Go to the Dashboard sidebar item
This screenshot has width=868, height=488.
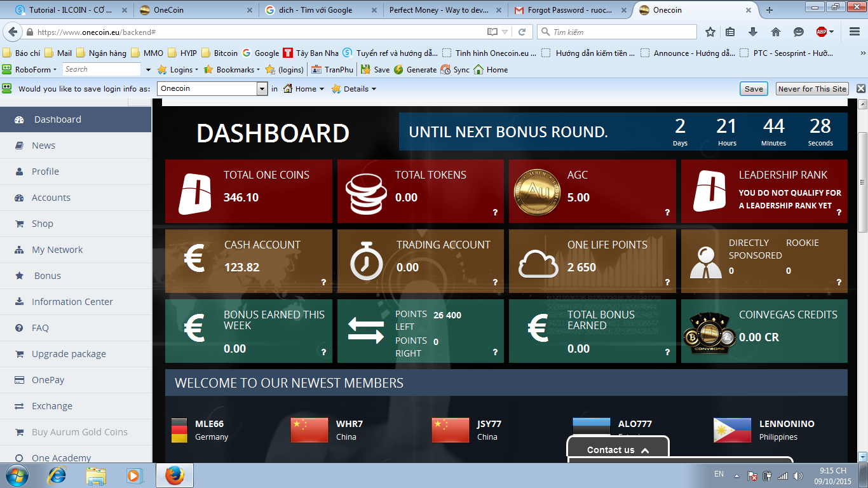pyautogui.click(x=76, y=119)
